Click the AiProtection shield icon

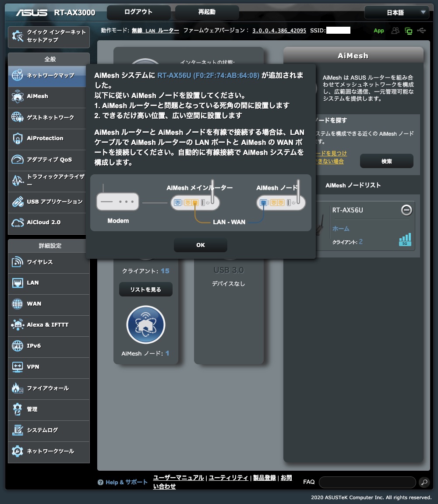pos(18,138)
